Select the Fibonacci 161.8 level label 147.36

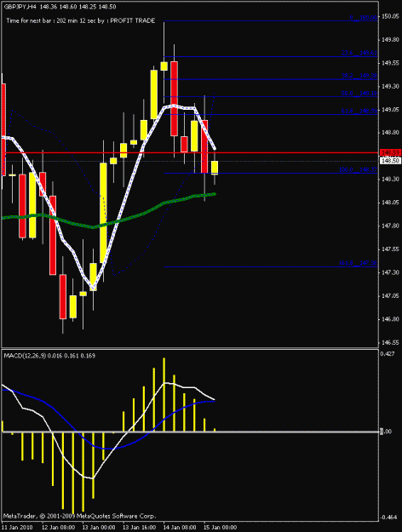(x=358, y=263)
